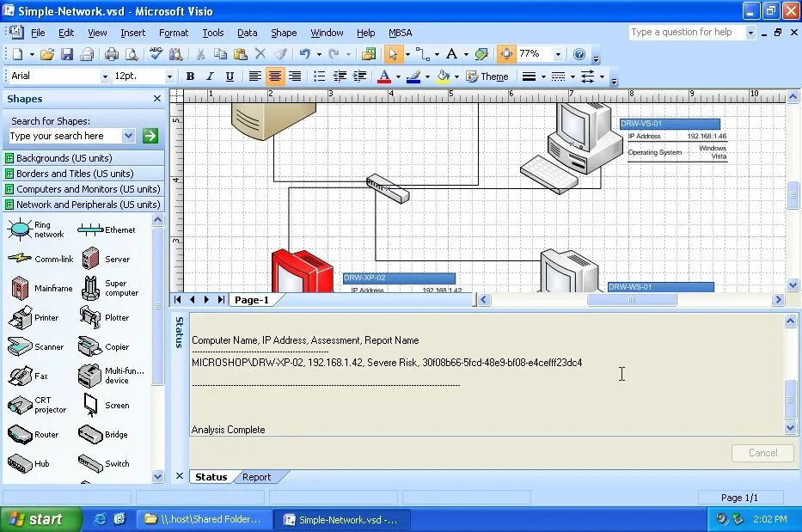Select the Text tool (A)
The image size is (802, 532).
click(451, 53)
